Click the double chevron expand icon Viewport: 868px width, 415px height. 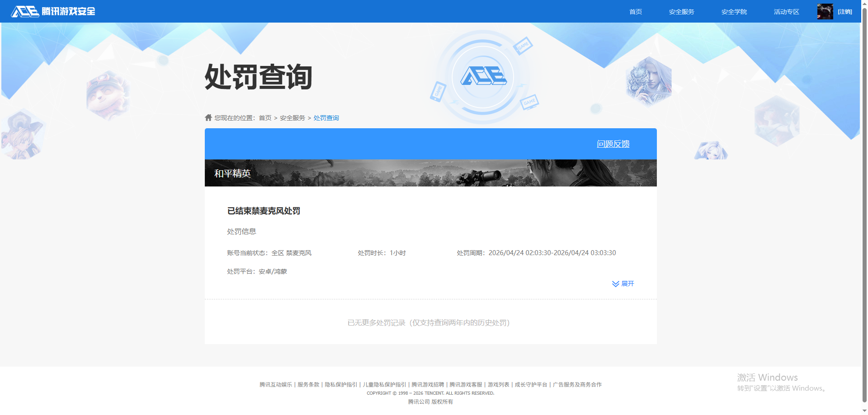pos(615,284)
